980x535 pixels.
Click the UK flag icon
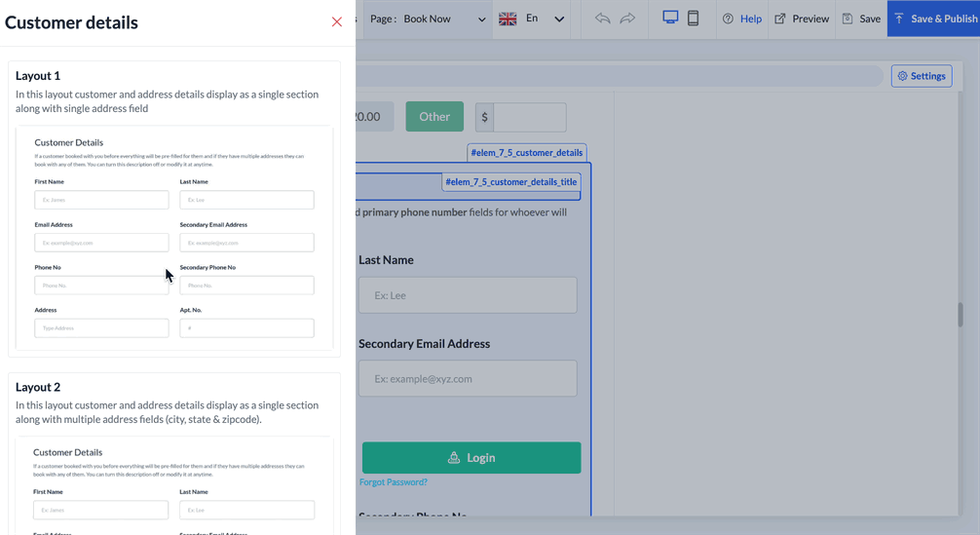click(x=508, y=19)
